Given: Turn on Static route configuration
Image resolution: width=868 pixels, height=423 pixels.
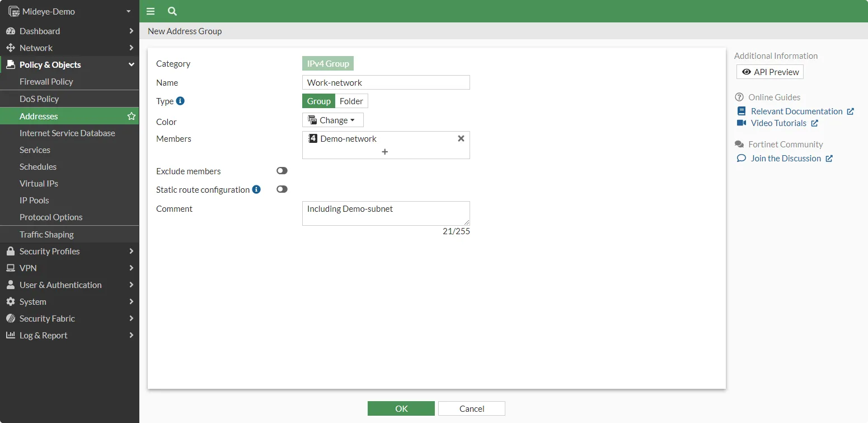Looking at the screenshot, I should pyautogui.click(x=281, y=189).
